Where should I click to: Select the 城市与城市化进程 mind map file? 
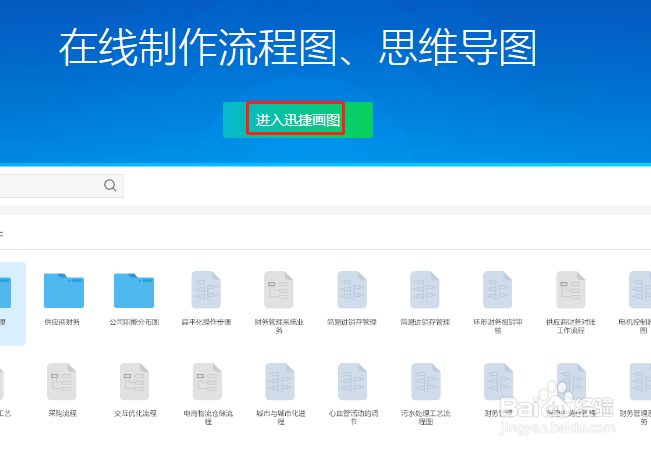(x=280, y=382)
